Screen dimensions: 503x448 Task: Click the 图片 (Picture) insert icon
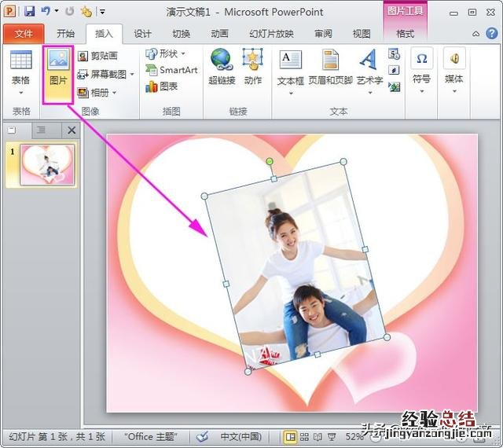pyautogui.click(x=58, y=67)
